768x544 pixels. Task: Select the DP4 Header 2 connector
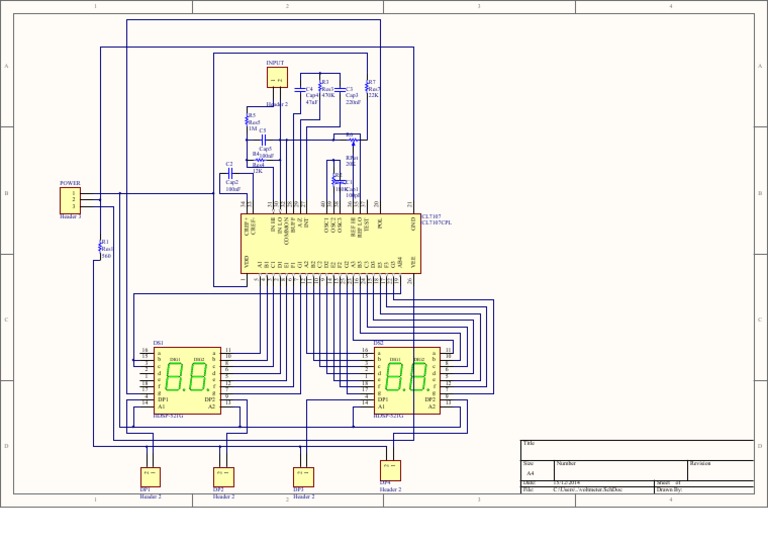[390, 470]
